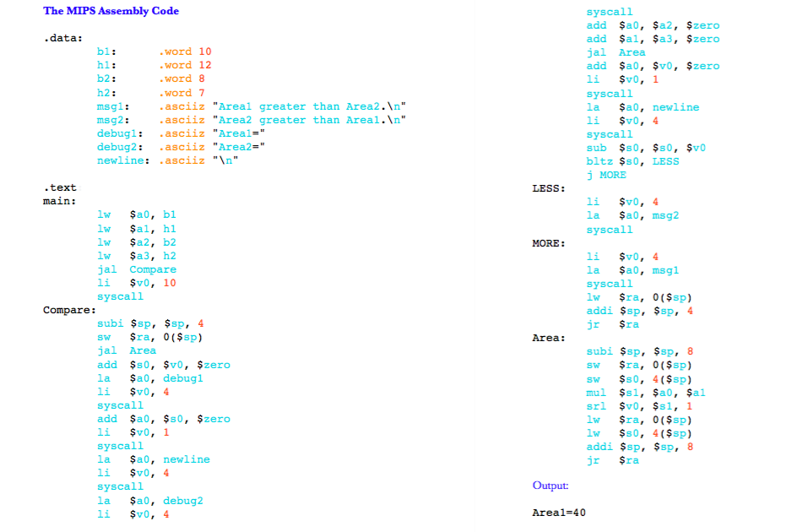Screen dimensions: 797x532
Task: Select the "add $a0, $v0, $zero" instruction
Action: [x=653, y=66]
